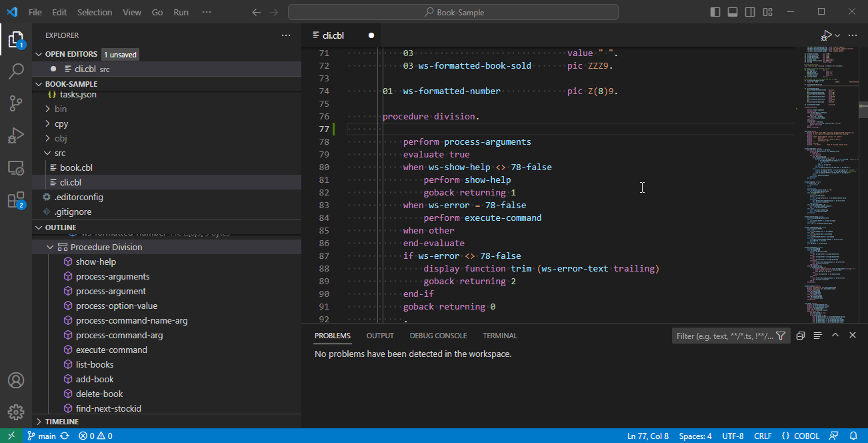
Task: Open the Extensions view
Action: [x=16, y=199]
